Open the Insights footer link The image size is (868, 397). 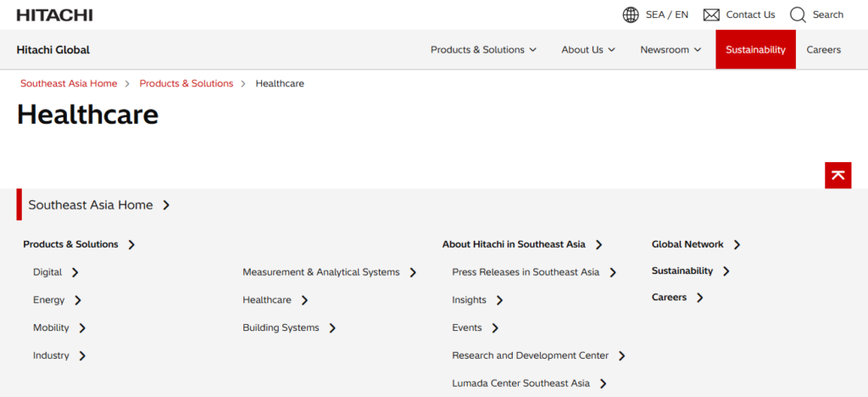tap(469, 300)
